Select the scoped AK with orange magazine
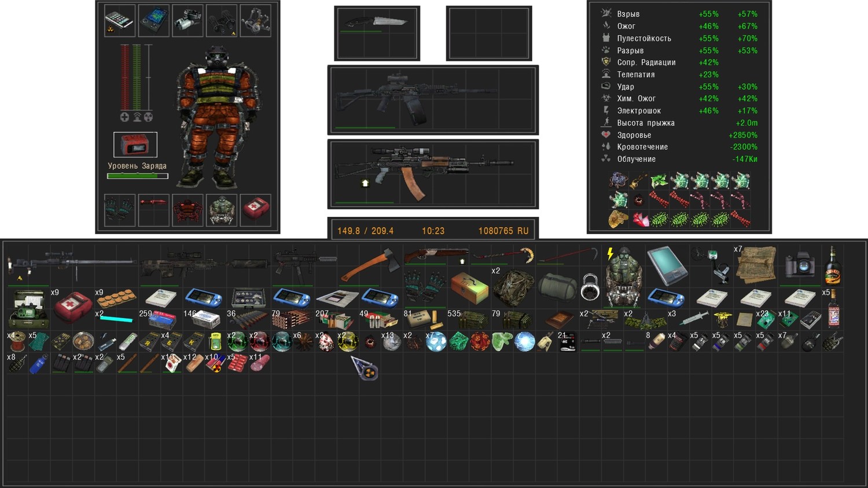Viewport: 868px width, 488px height. click(433, 173)
